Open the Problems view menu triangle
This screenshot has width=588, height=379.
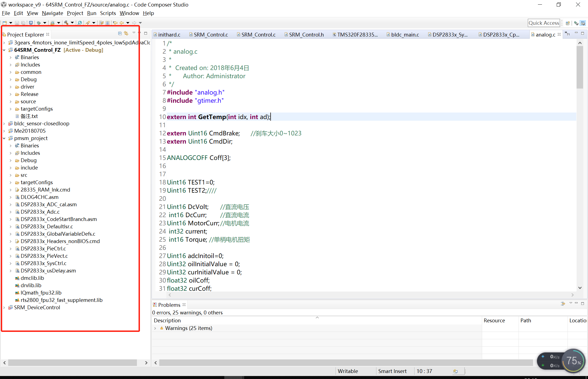tap(571, 303)
